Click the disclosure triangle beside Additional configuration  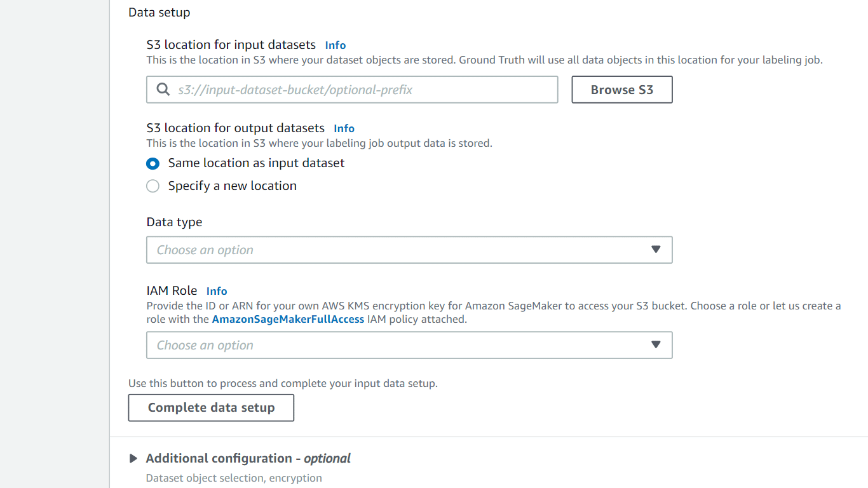134,458
